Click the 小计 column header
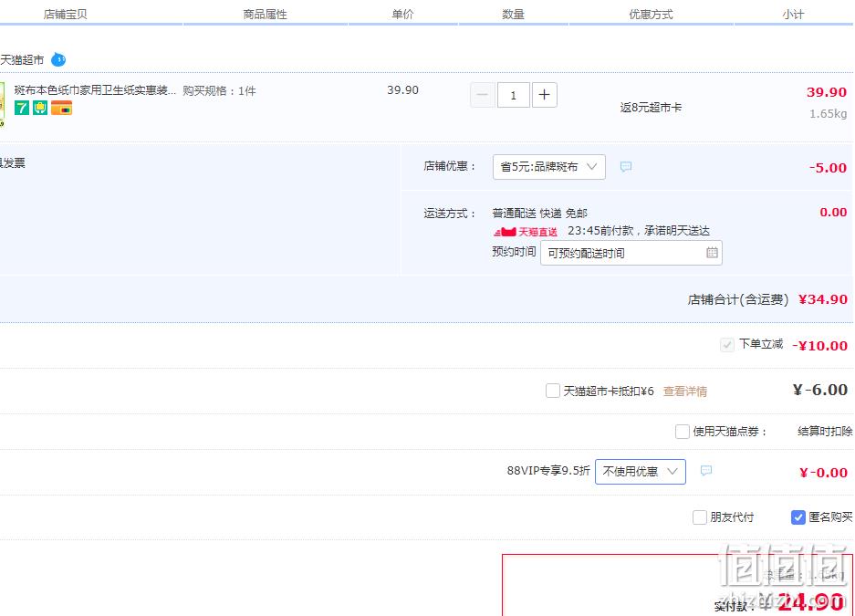The height and width of the screenshot is (616, 855). tap(793, 15)
